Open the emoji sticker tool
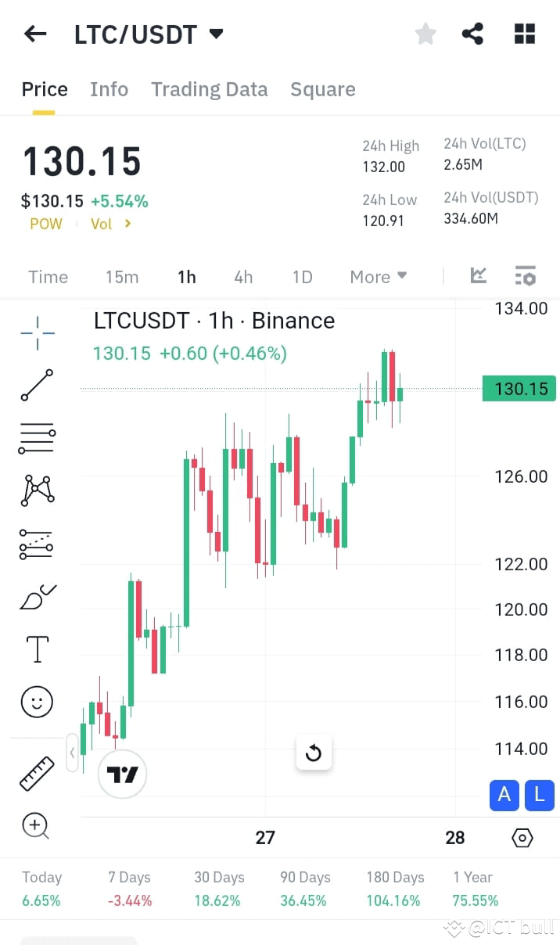 [x=36, y=702]
